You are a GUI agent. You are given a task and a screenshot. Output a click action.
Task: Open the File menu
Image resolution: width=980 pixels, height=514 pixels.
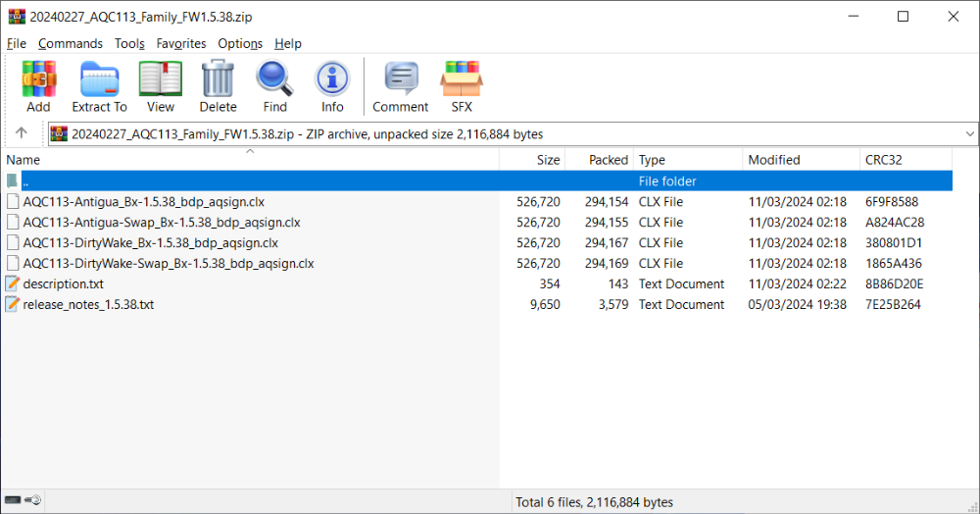(17, 43)
